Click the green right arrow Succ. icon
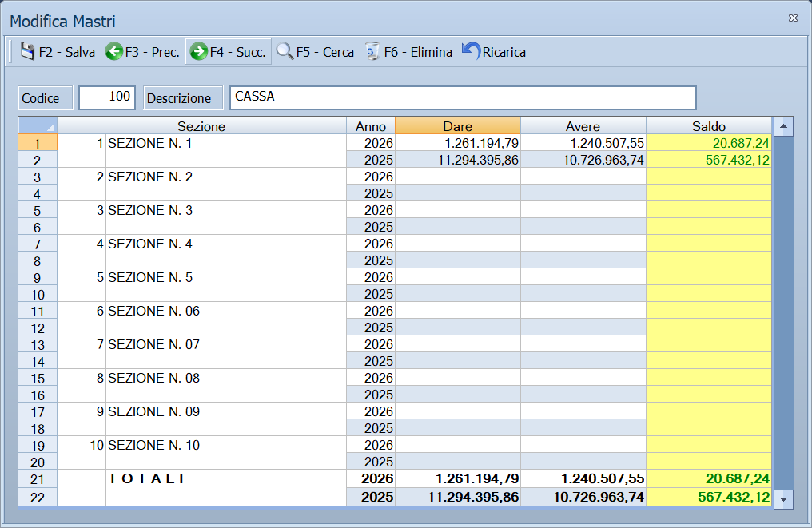 tap(198, 52)
